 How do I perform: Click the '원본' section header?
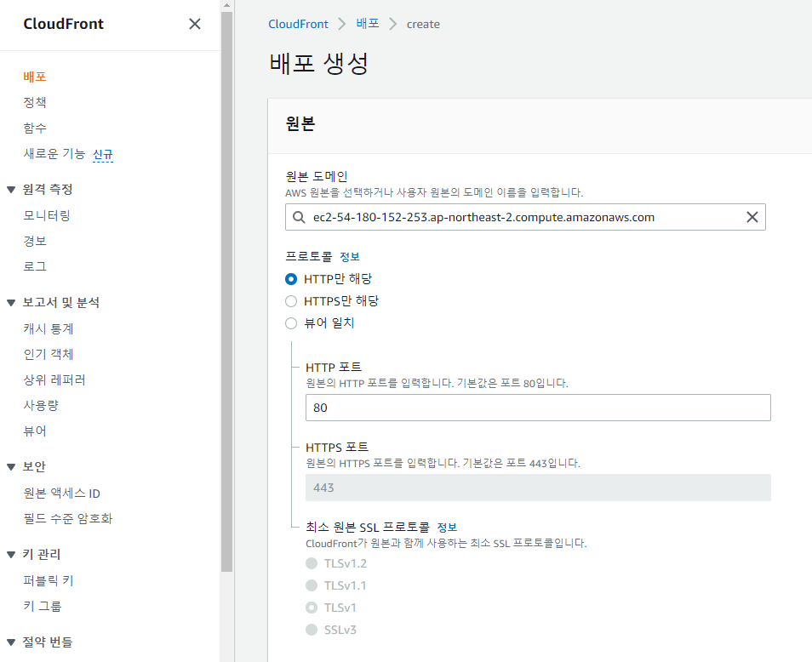click(x=300, y=123)
